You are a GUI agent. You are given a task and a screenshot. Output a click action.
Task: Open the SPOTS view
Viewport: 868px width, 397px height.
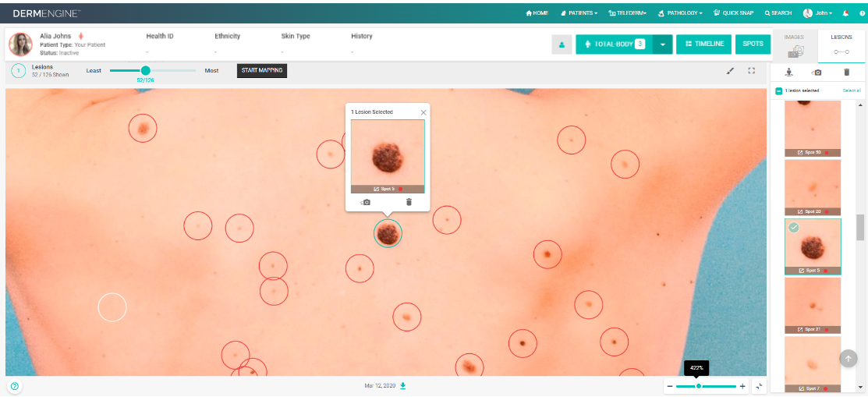(x=753, y=44)
